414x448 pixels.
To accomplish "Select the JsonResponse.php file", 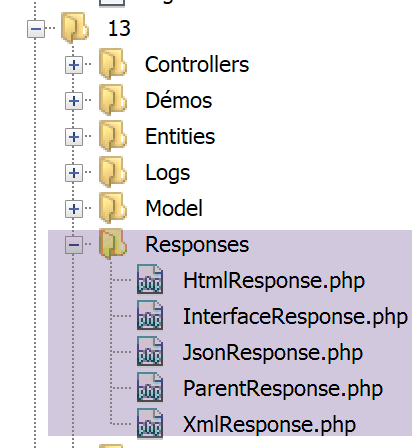I will pos(273,353).
